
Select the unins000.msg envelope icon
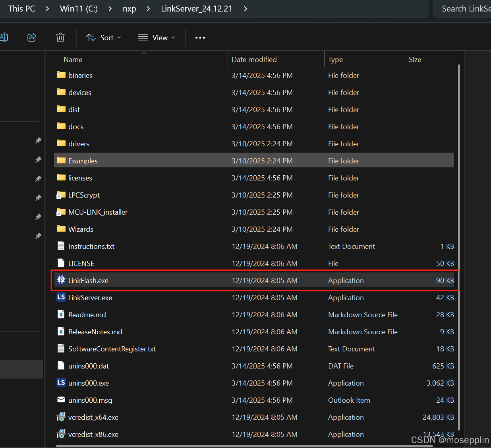61,400
